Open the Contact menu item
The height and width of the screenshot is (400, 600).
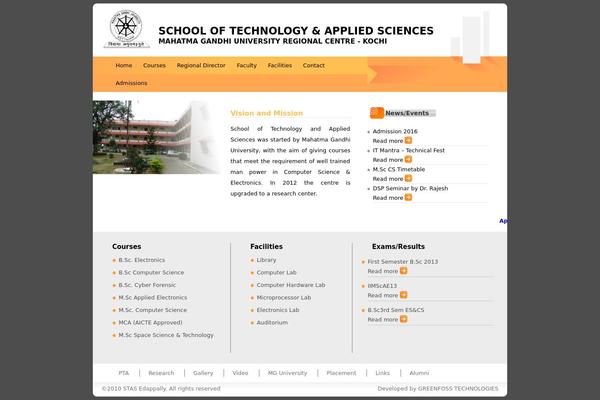[314, 65]
